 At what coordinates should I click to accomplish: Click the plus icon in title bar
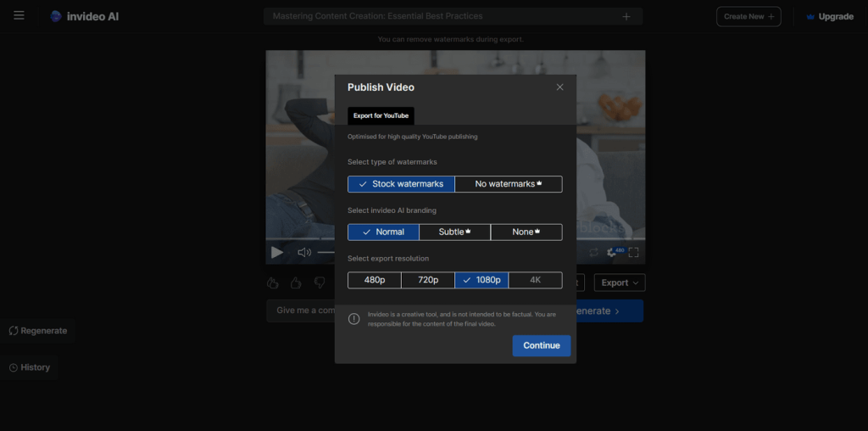click(x=626, y=17)
